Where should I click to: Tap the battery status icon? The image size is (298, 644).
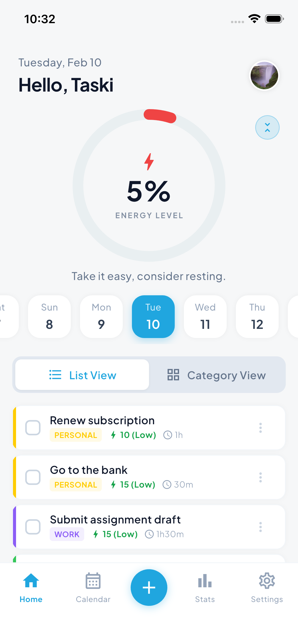click(x=274, y=19)
